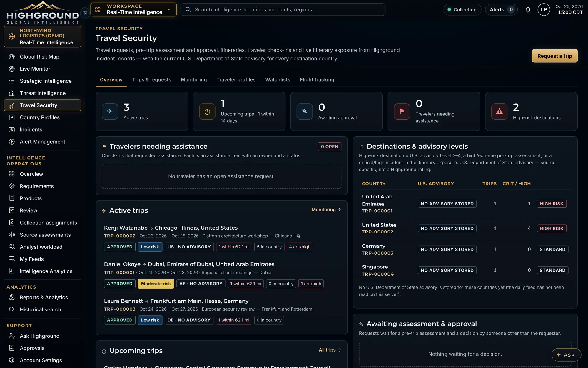Click the Incidents camera-style icon
Viewport: 588px width, 368px height.
point(12,130)
